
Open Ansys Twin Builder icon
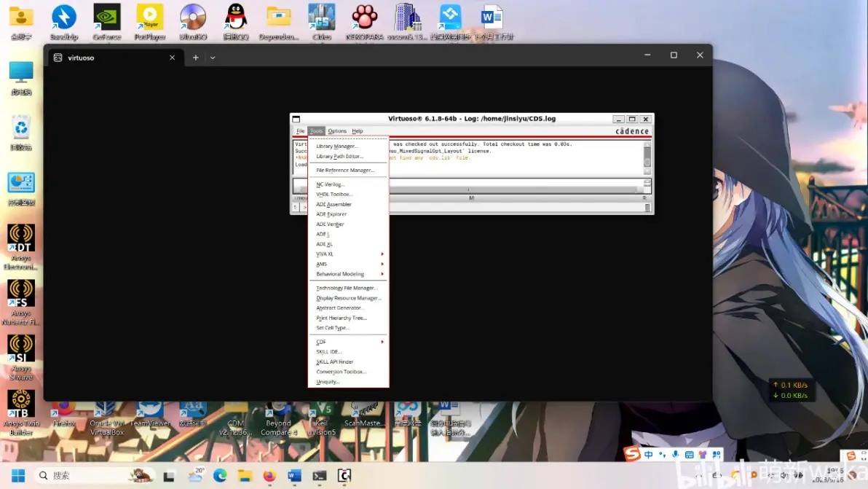[21, 412]
